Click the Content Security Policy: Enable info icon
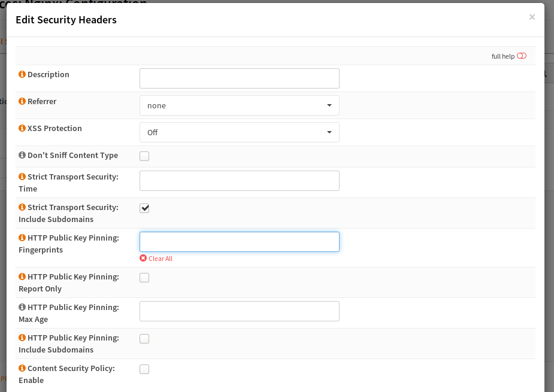Viewport: 554px width, 392px height. tap(22, 368)
